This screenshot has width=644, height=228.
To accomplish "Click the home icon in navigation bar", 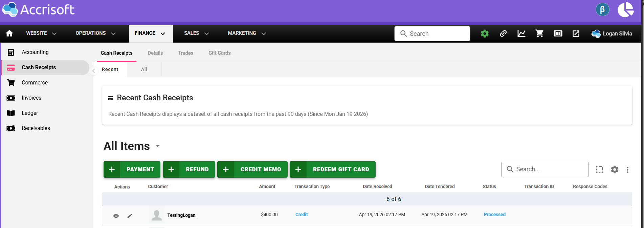I will [x=9, y=33].
